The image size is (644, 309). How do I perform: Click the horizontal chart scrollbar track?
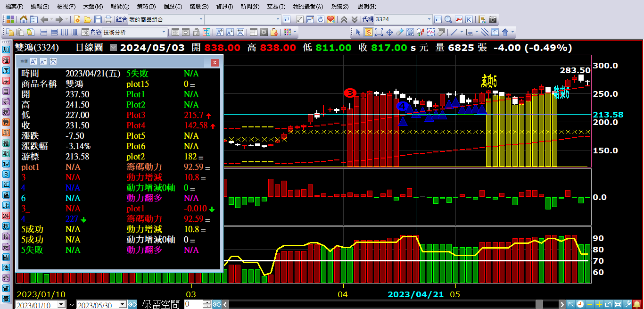377,304
